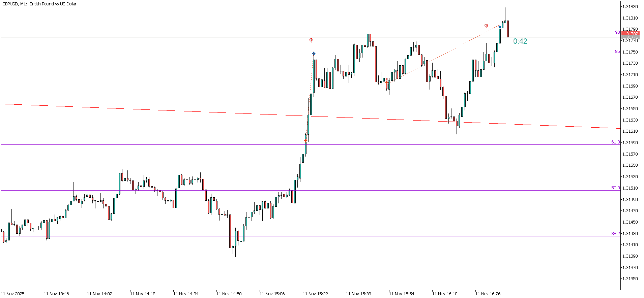Image resolution: width=644 pixels, height=298 pixels.
Task: Click the Fibonacci 85 level label
Action: pos(617,52)
